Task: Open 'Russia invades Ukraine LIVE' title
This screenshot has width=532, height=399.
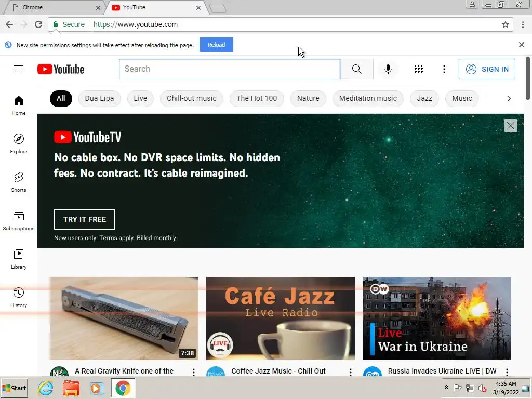Action: click(x=442, y=371)
